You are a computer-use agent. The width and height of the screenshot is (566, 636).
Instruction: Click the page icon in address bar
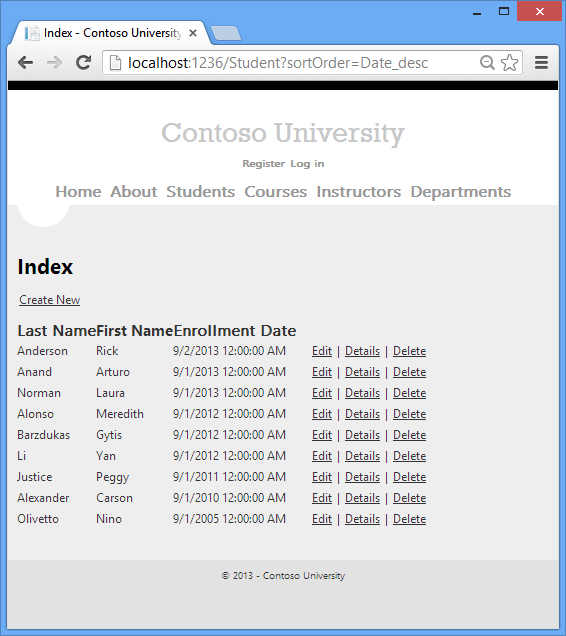(116, 63)
